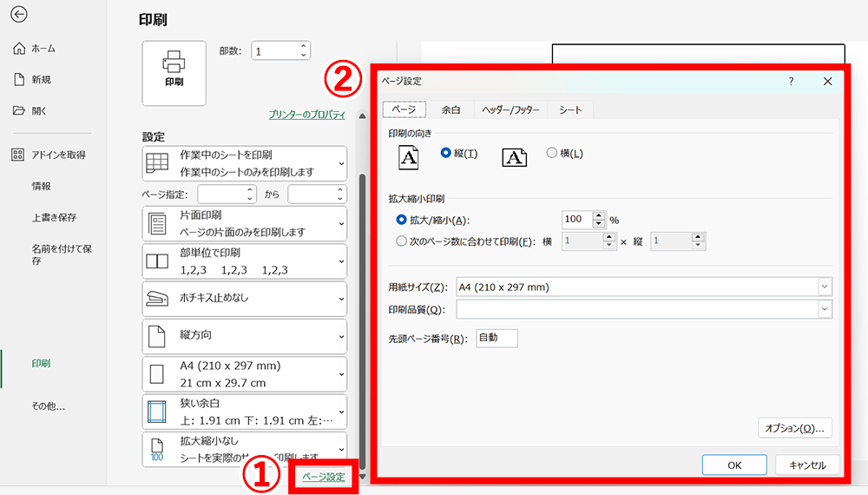868x495 pixels.
Task: Select the 拡大/縮小(A) radio button
Action: pyautogui.click(x=401, y=220)
